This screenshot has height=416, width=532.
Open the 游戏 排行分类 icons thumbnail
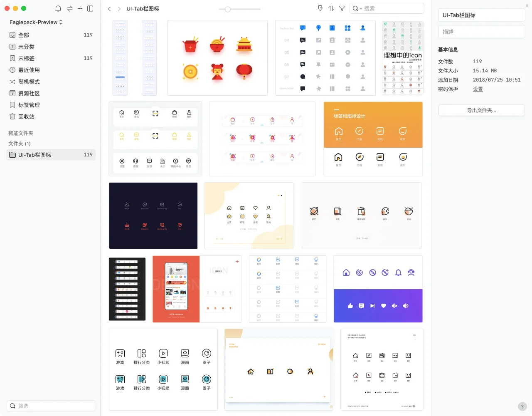click(x=163, y=370)
